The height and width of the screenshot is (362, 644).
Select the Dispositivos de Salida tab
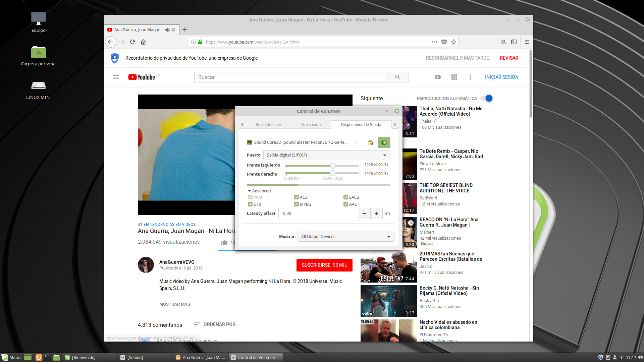361,124
